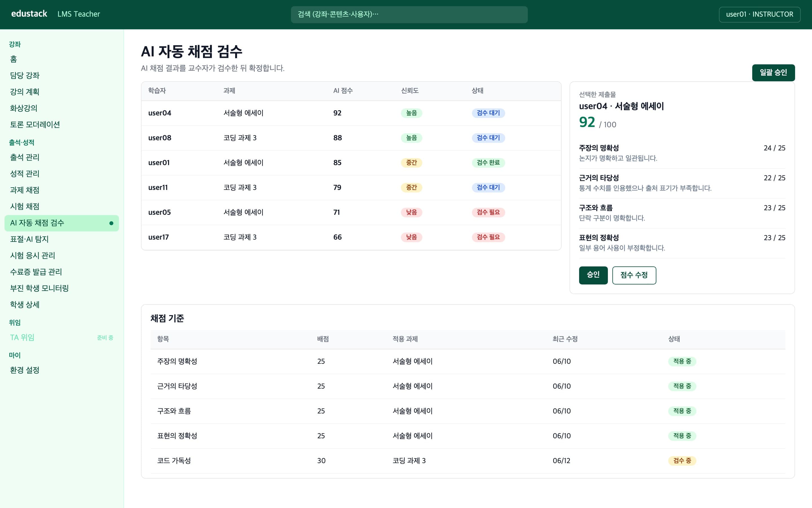Select the user11 submission row
812x508 pixels.
pos(351,188)
